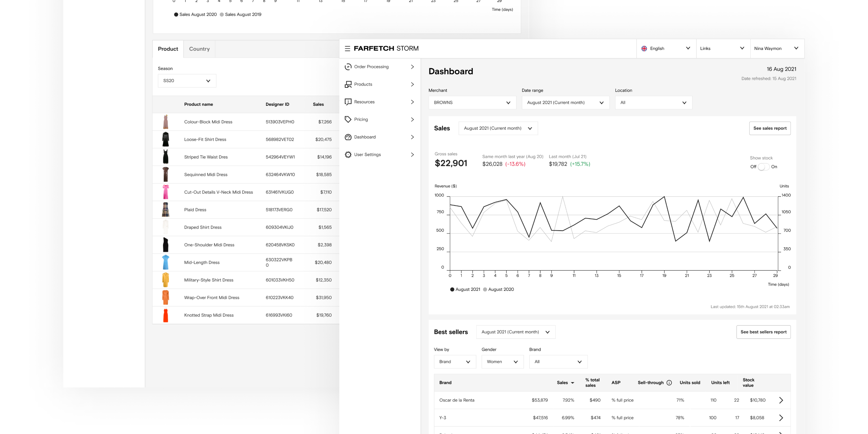Expand the Order Processing menu item
This screenshot has height=434, width=868.
click(x=380, y=67)
